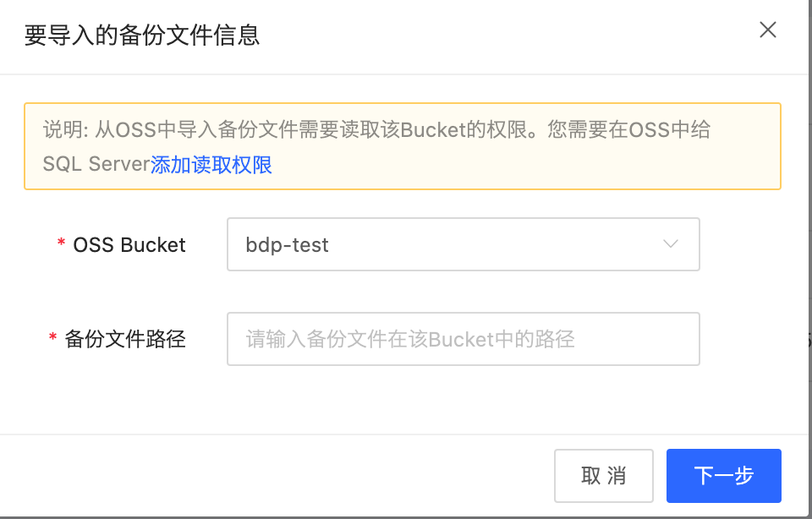Viewport: 812px width, 519px height.
Task: Click the SQL Server text in the notice
Action: [96, 165]
